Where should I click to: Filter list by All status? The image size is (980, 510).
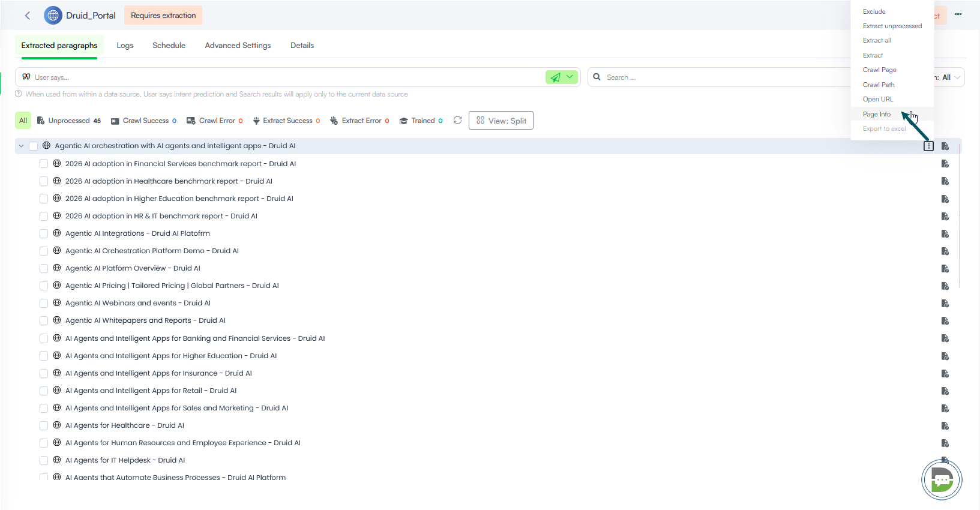[x=23, y=121]
